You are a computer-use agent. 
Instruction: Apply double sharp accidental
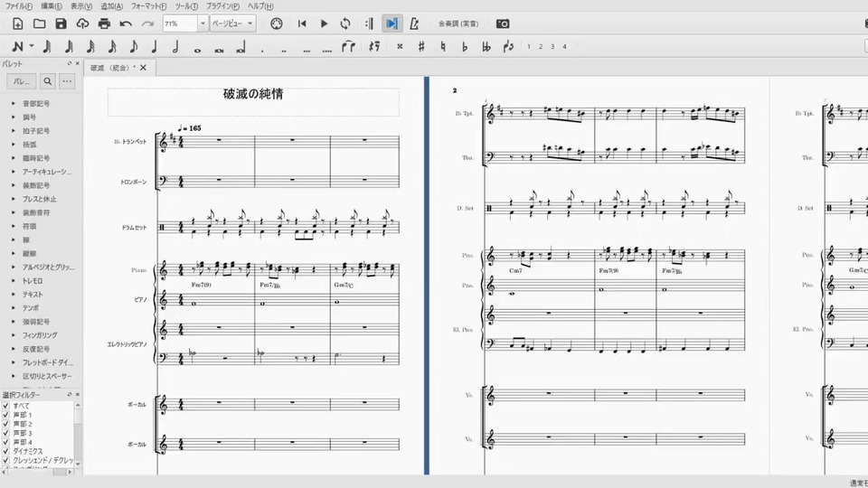tap(400, 47)
